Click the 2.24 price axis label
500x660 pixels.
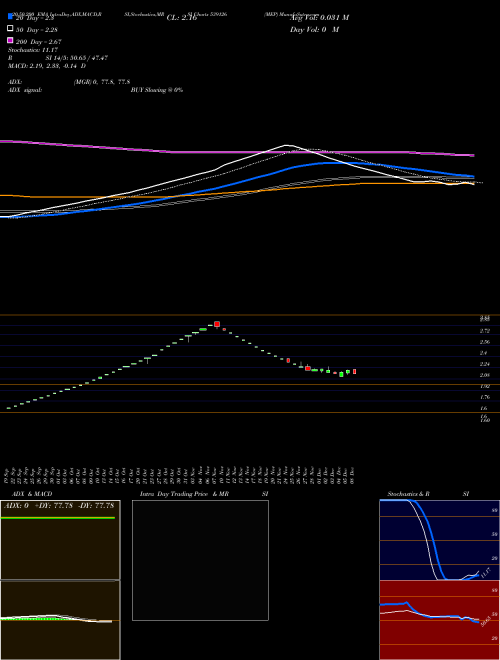click(x=485, y=364)
